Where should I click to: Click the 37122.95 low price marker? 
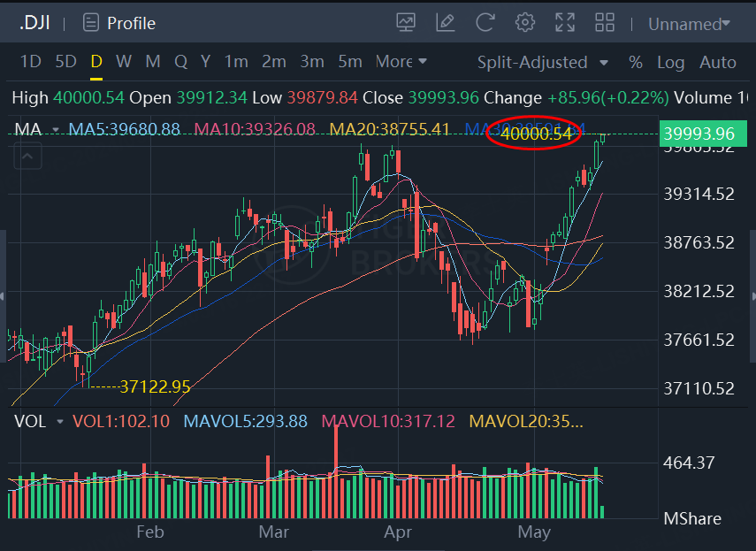(x=155, y=386)
